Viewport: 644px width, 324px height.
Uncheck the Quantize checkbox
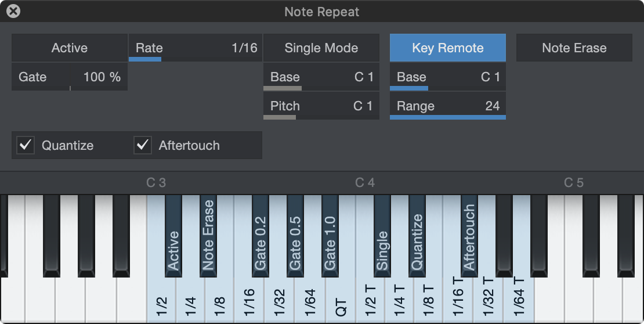[x=26, y=145]
